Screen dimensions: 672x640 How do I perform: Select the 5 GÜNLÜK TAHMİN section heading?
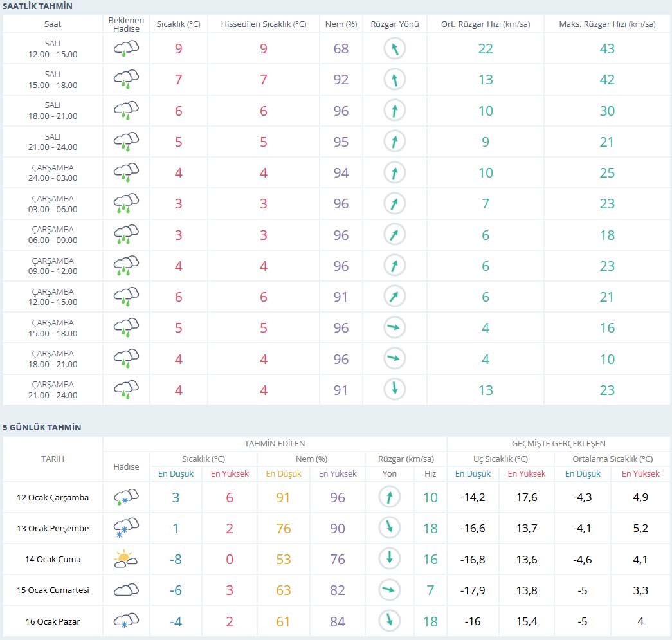point(42,427)
